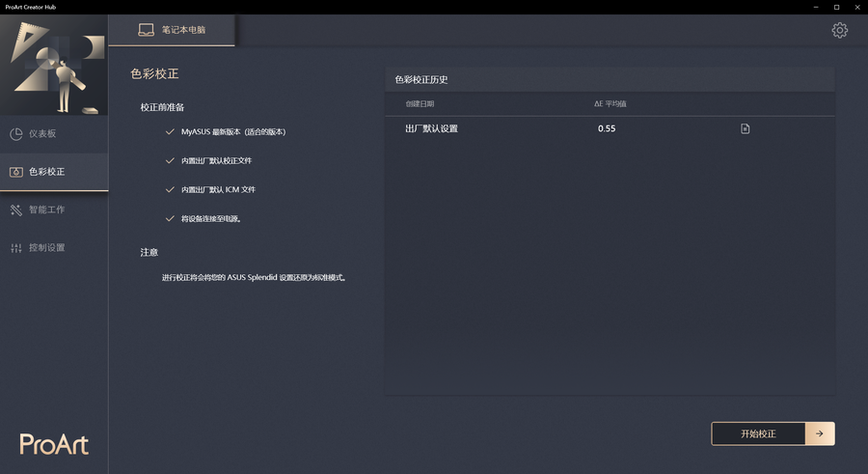Click the 智能工作 magic wand icon
Viewport: 868px width, 474px height.
pyautogui.click(x=16, y=209)
